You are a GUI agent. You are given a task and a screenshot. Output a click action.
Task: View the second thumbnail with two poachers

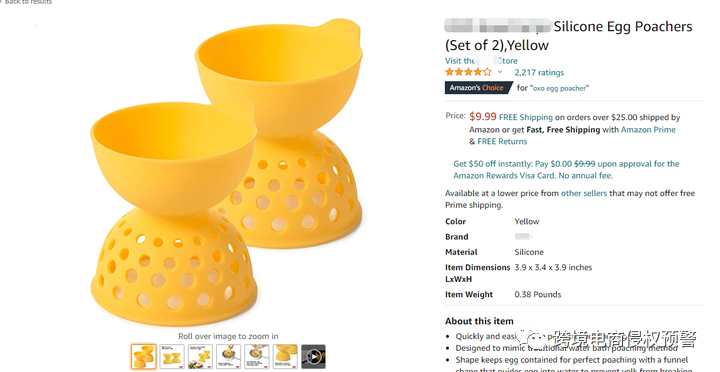coord(172,356)
